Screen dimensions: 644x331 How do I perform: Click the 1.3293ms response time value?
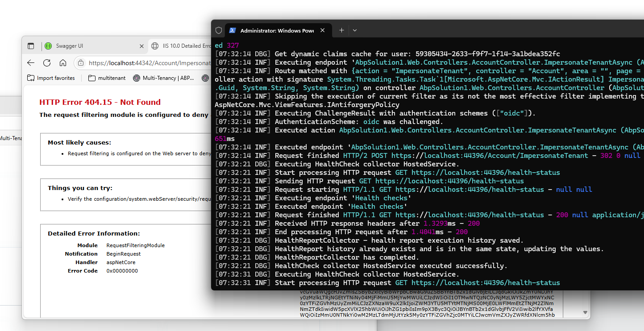[x=438, y=223]
